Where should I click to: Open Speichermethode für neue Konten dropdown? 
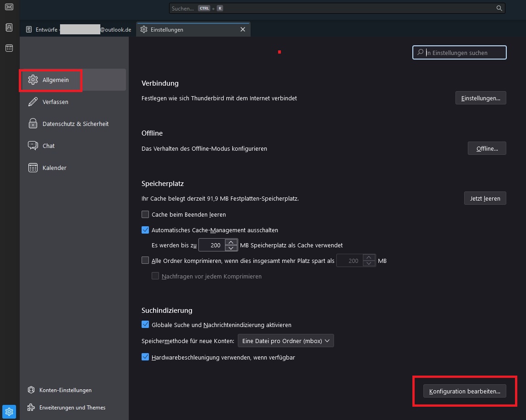(x=286, y=341)
